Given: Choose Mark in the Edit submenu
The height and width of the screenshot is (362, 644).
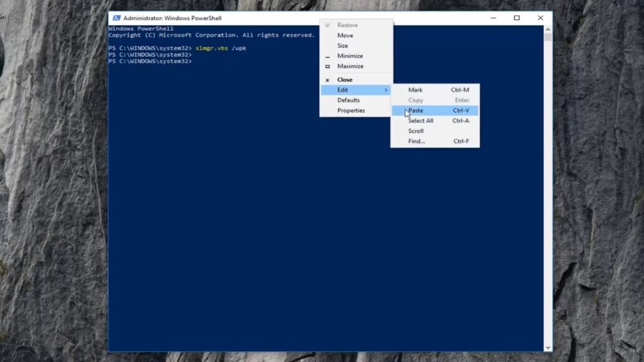Looking at the screenshot, I should pos(435,90).
